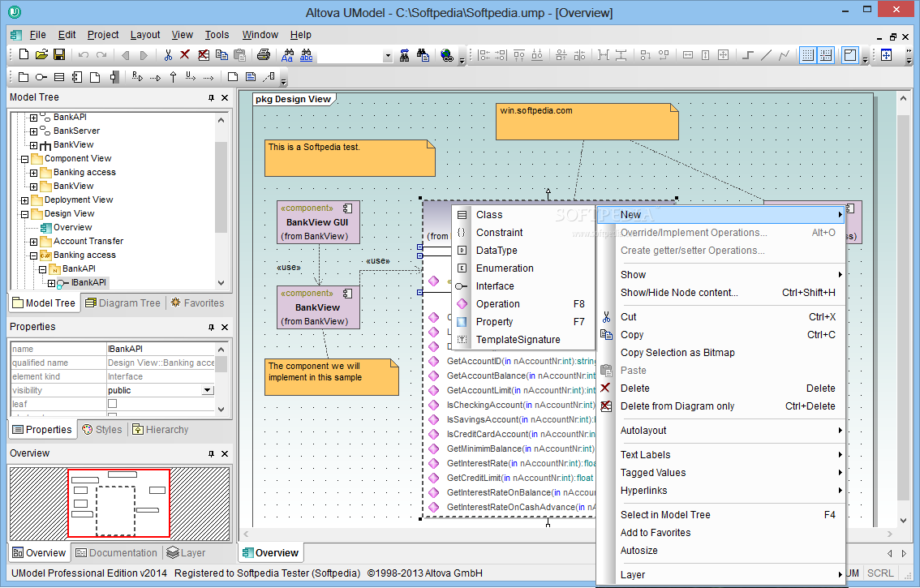Pin the Model Tree panel

211,98
